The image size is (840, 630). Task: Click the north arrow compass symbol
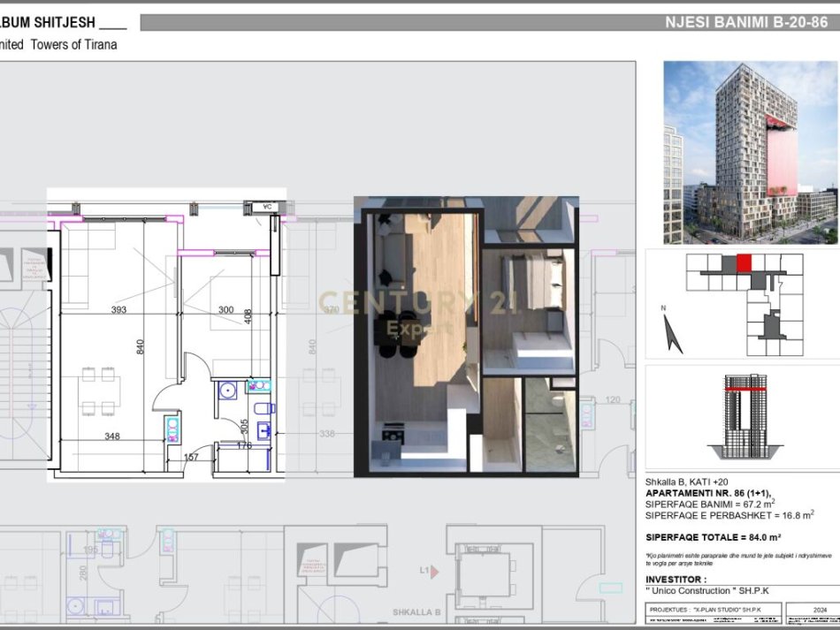pyautogui.click(x=674, y=332)
